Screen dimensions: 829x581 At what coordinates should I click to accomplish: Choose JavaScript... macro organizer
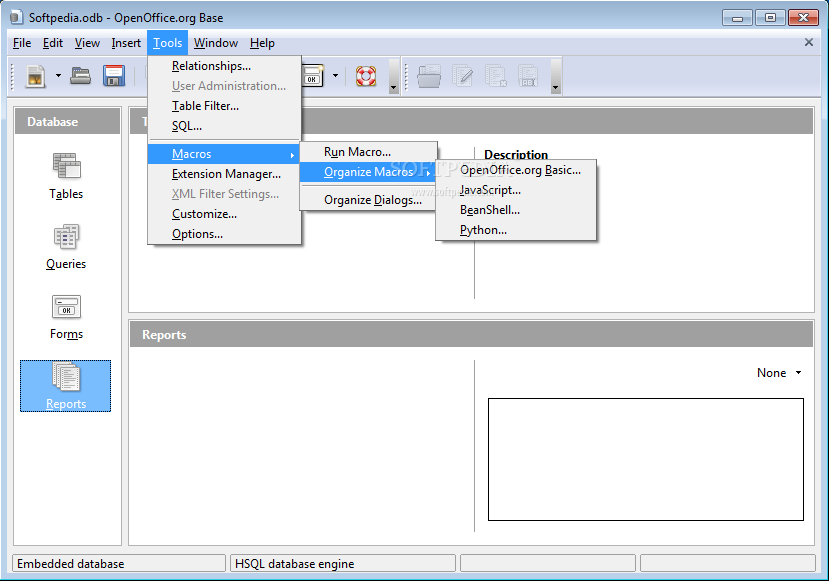click(x=516, y=190)
